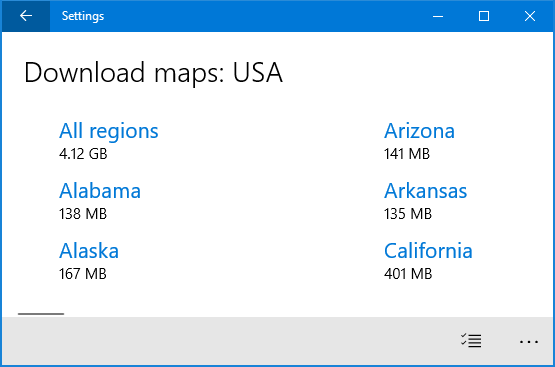
Task: Open the more options ellipsis menu
Action: pos(529,342)
